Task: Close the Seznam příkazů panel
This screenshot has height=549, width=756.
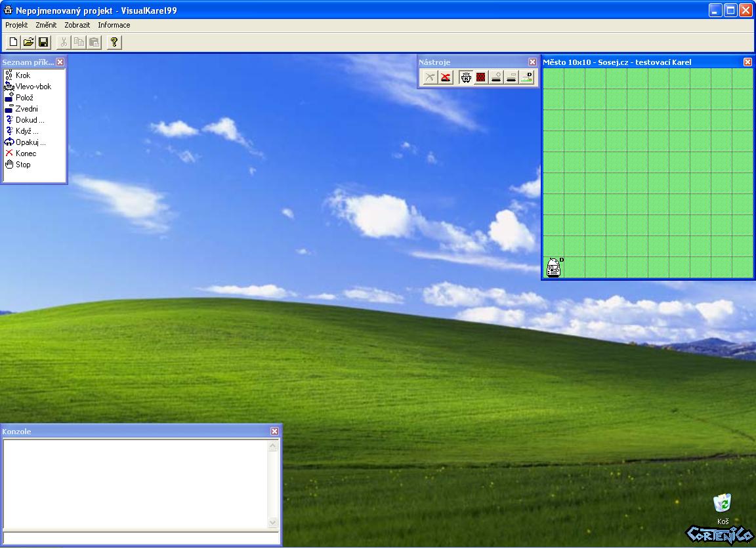Action: [x=60, y=62]
